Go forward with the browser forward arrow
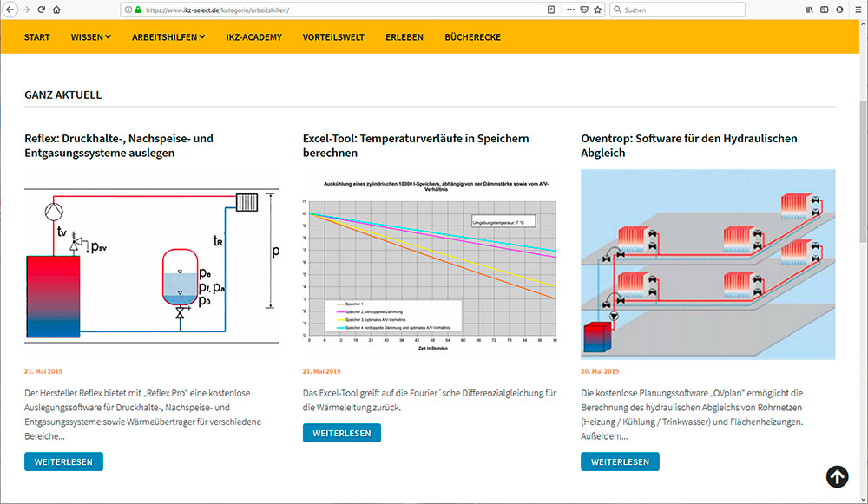This screenshot has width=868, height=504. tap(26, 10)
